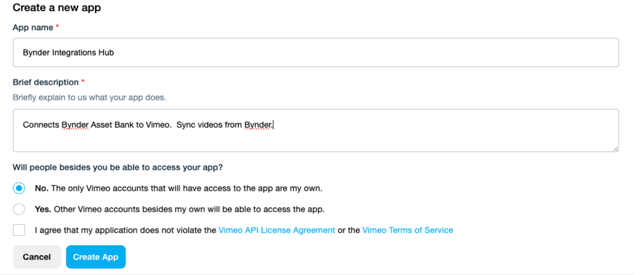Click the Create App button
The height and width of the screenshot is (275, 644).
point(96,257)
